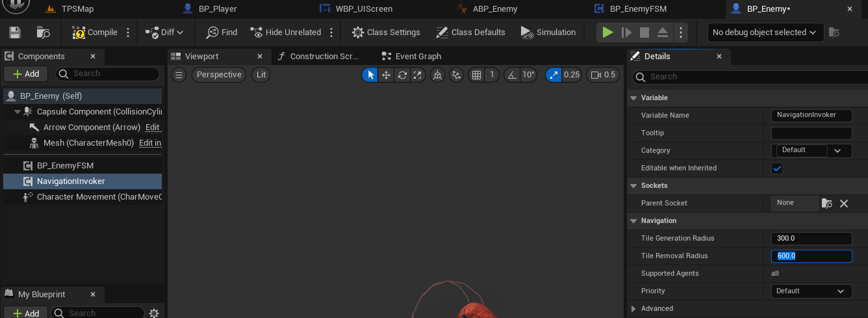Select BP_EnemyFSM component row
This screenshot has width=868, height=318.
tap(83, 166)
